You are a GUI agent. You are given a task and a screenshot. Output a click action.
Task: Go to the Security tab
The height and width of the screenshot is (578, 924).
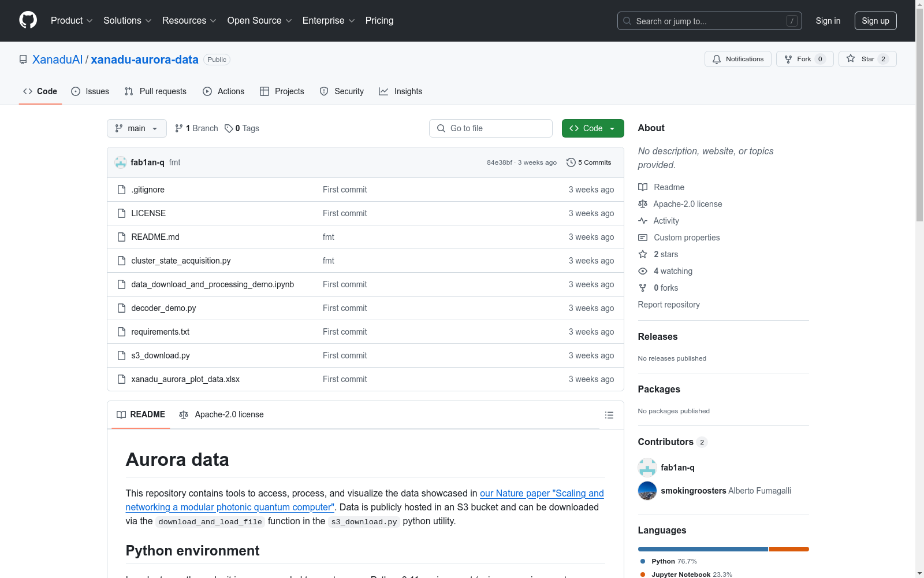click(x=342, y=91)
